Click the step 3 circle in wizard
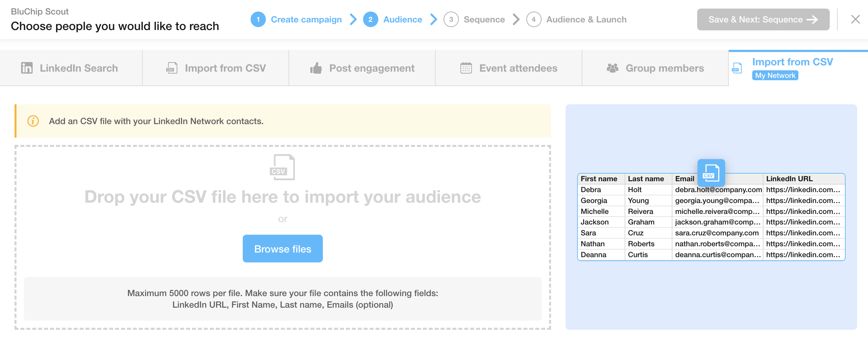The image size is (868, 340). (x=451, y=19)
